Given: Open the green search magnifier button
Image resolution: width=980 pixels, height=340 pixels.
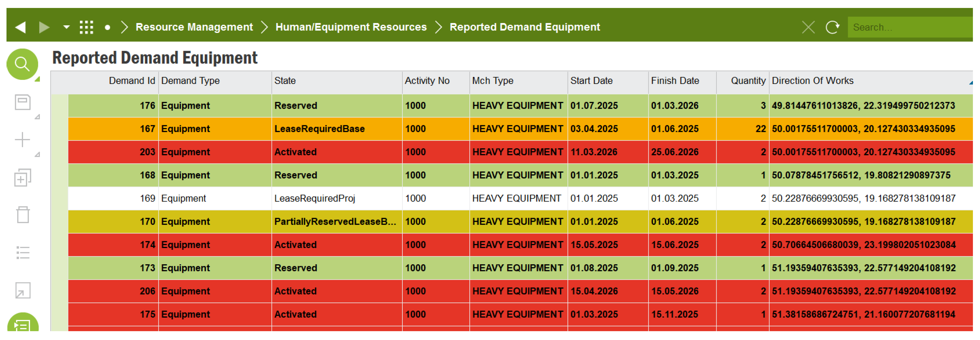Looking at the screenshot, I should [x=22, y=64].
